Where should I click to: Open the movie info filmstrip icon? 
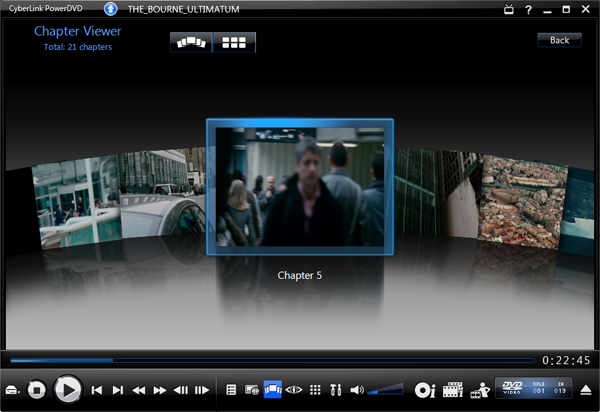pyautogui.click(x=453, y=390)
